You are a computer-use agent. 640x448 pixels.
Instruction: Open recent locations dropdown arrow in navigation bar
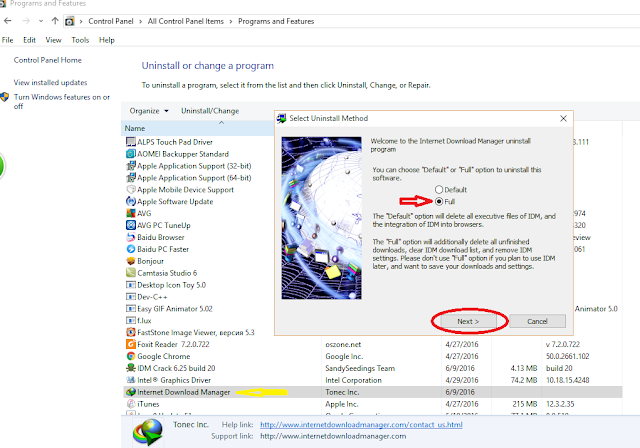coord(41,21)
